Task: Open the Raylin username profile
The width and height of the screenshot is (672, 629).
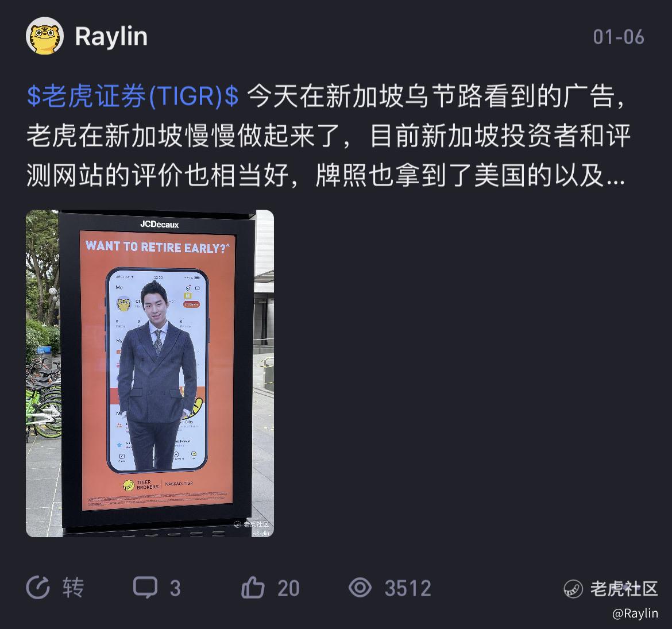Action: tap(111, 37)
